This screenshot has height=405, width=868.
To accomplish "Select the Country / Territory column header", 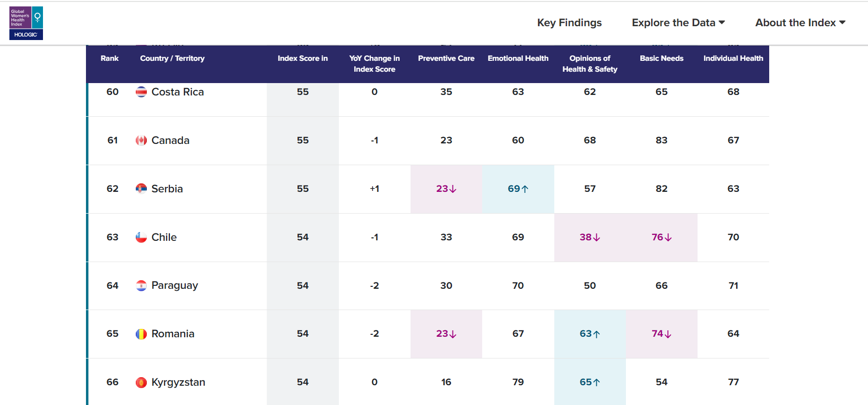I will click(172, 58).
